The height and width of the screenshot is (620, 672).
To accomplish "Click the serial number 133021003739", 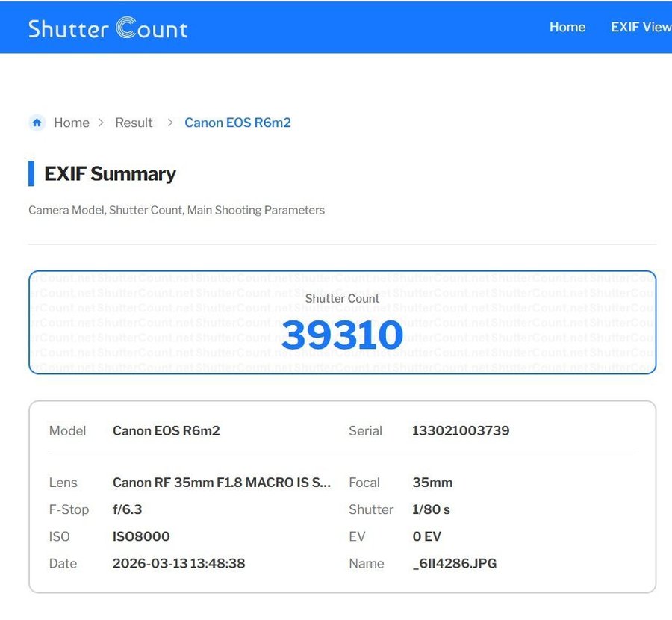I will [x=461, y=431].
